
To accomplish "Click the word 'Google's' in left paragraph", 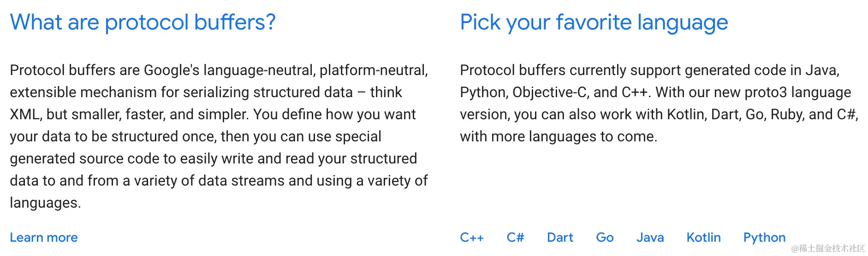I will tap(172, 70).
